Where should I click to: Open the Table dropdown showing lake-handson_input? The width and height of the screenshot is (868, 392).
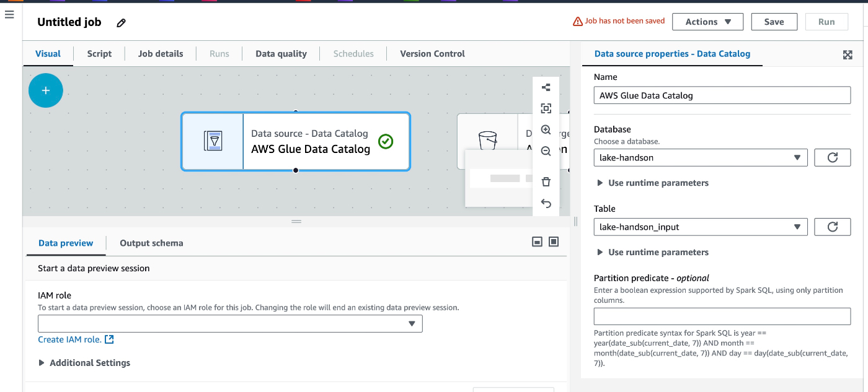point(701,227)
